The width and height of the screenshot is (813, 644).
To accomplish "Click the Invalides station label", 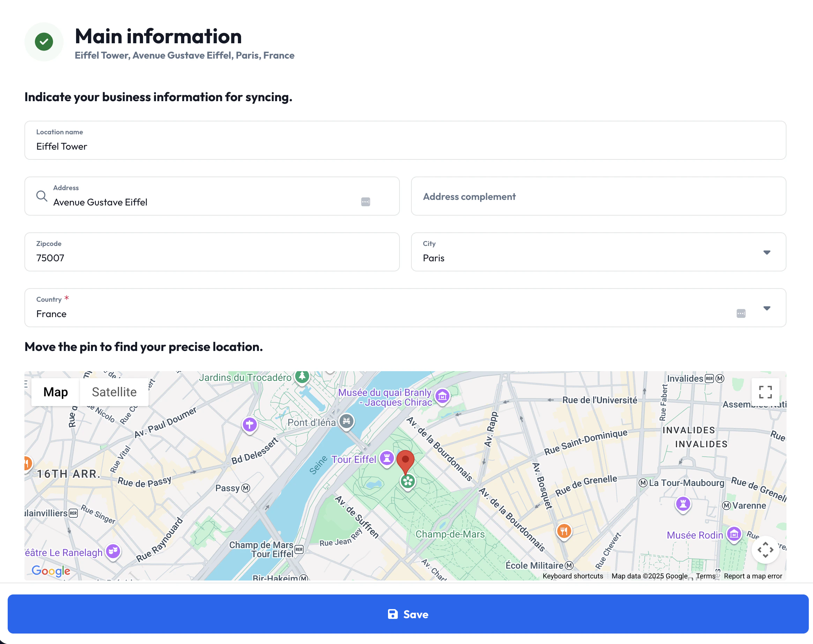I will point(685,378).
